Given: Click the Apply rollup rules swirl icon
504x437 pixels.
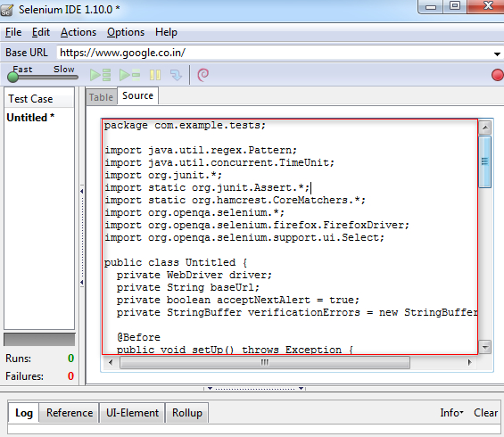Looking at the screenshot, I should 202,75.
